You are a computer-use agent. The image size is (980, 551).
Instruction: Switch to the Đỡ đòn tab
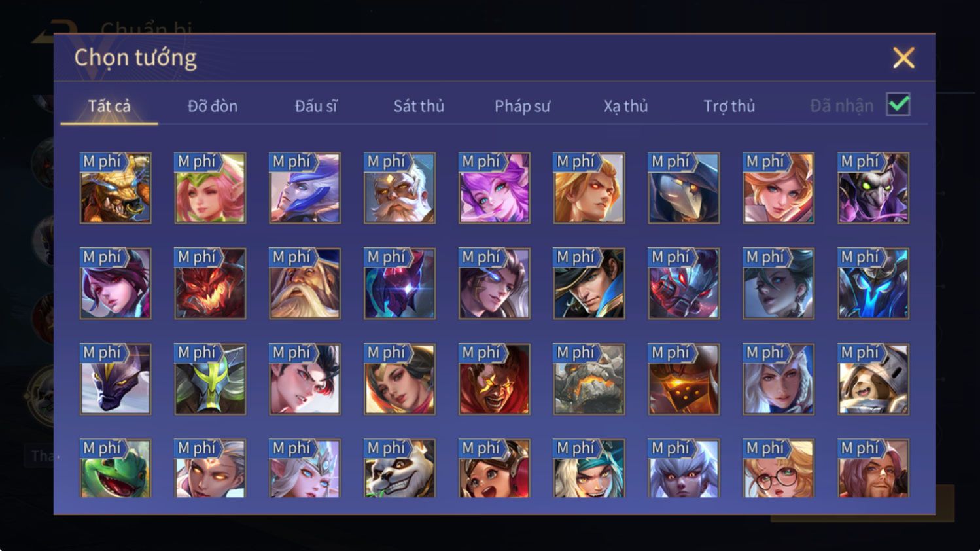[213, 106]
